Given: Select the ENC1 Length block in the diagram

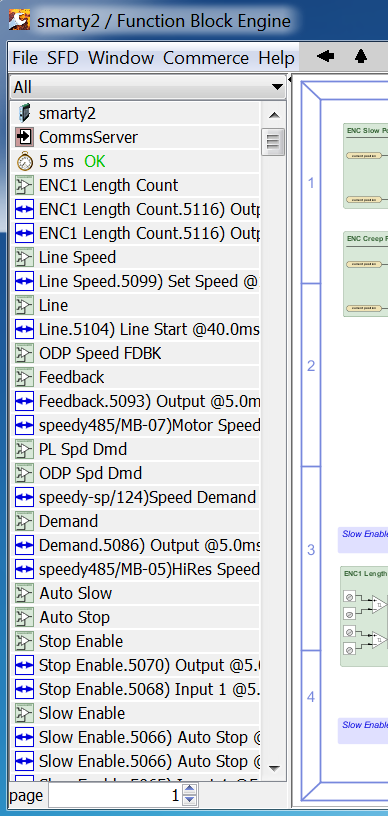Looking at the screenshot, I should pos(364,617).
